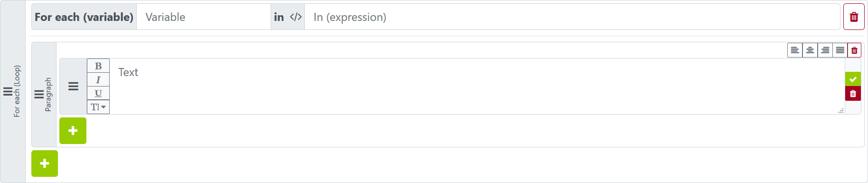868x183 pixels.
Task: Confirm text with the green checkmark
Action: coord(853,79)
